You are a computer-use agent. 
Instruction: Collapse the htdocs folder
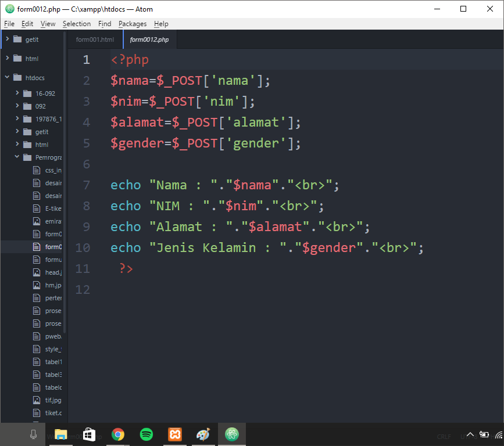click(7, 77)
